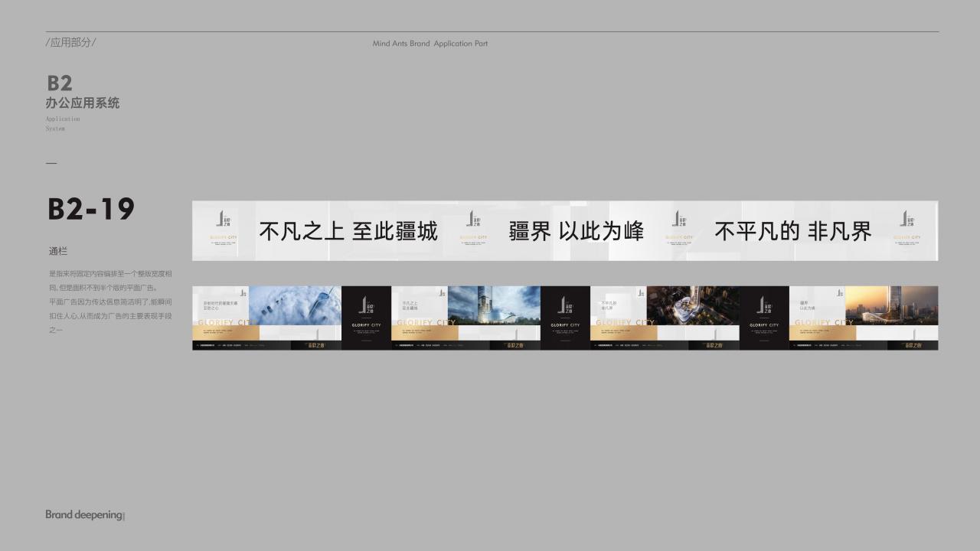Viewport: 980px width, 551px height.
Task: Open the tower under cloudy sky photo
Action: pyautogui.click(x=494, y=305)
